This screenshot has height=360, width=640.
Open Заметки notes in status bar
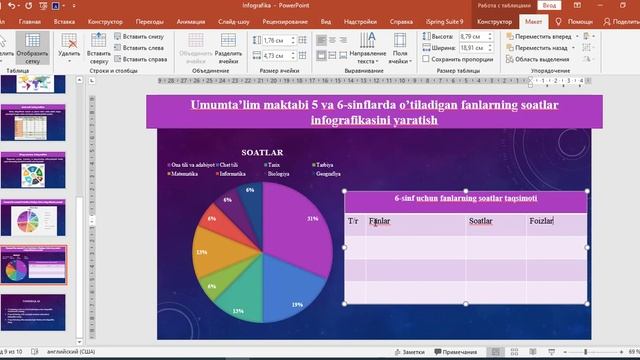[409, 352]
